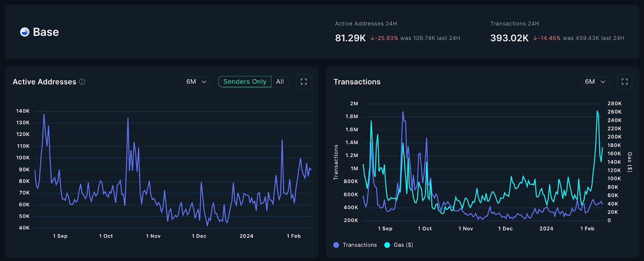This screenshot has height=261, width=644.
Task: Enable the Senders Only filter
Action: pyautogui.click(x=245, y=82)
